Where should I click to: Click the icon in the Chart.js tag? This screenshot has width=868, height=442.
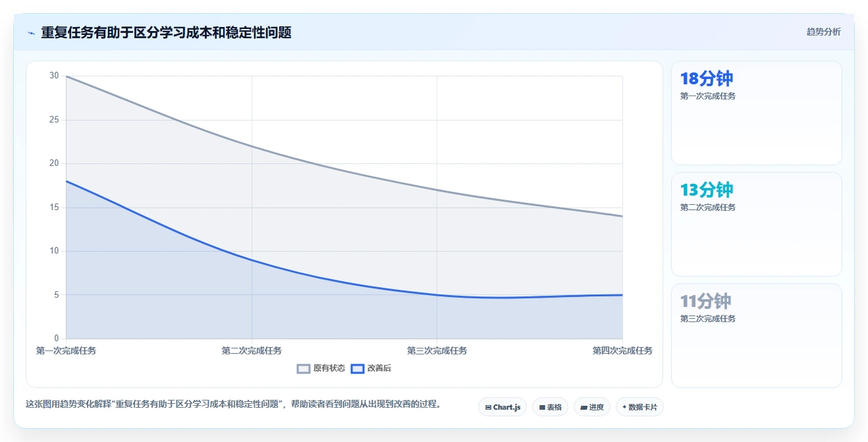coord(488,408)
